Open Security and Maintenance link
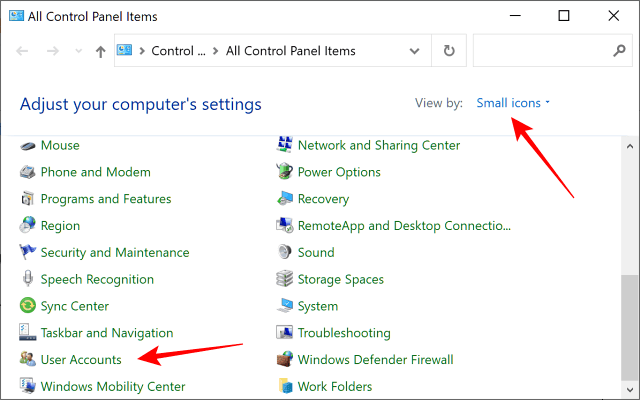 pos(115,253)
